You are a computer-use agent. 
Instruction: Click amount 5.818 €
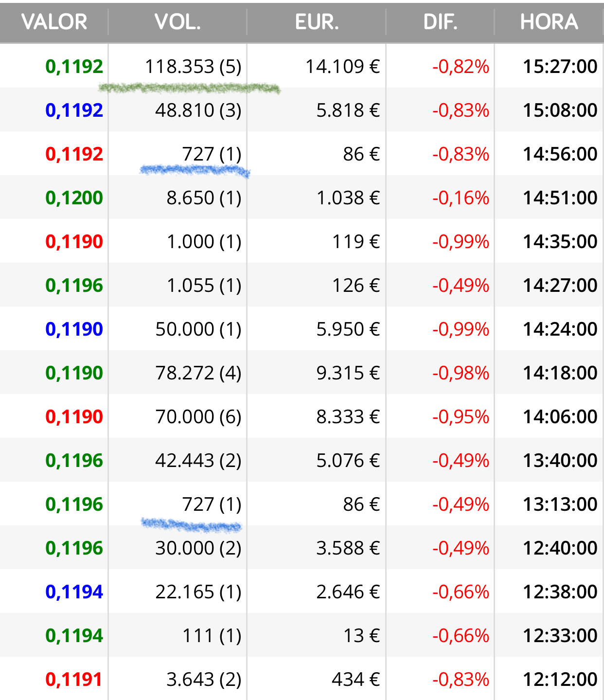click(348, 110)
